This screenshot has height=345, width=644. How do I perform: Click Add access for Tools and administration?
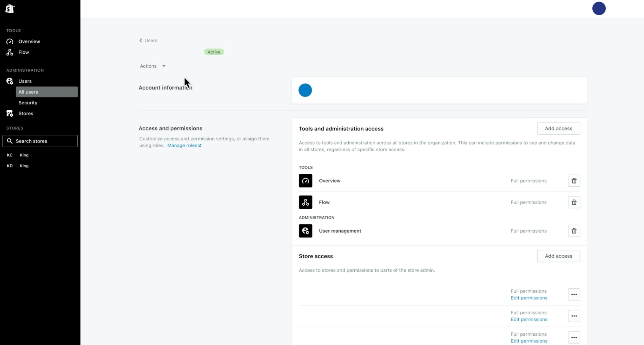(558, 129)
